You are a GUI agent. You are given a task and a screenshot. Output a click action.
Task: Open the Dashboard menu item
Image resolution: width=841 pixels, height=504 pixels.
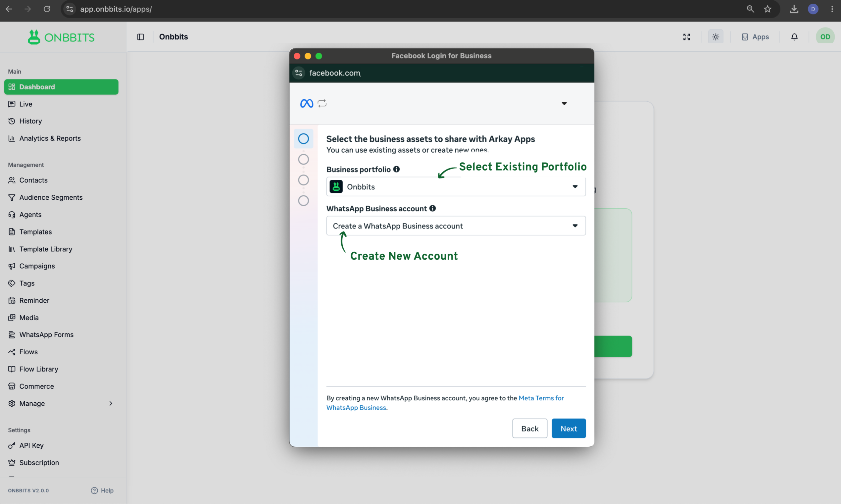[x=61, y=87]
